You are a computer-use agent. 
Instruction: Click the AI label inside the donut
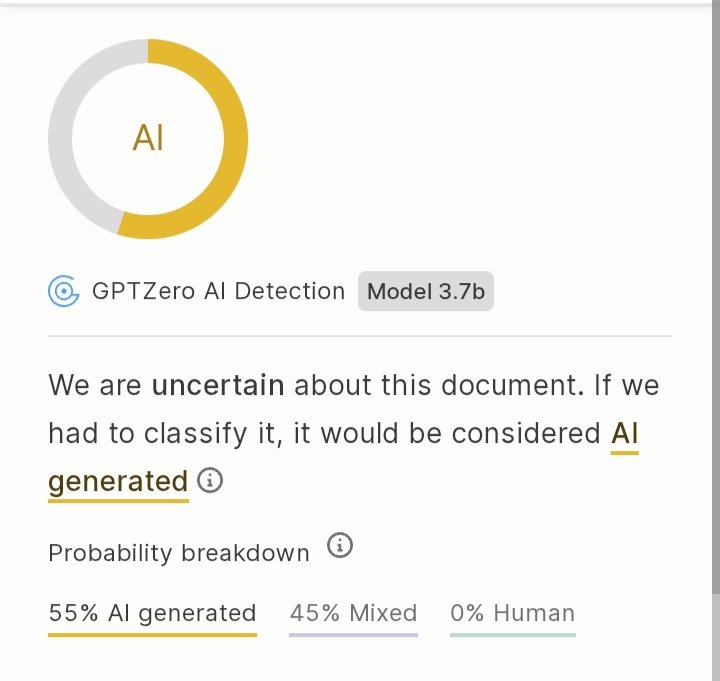point(148,138)
